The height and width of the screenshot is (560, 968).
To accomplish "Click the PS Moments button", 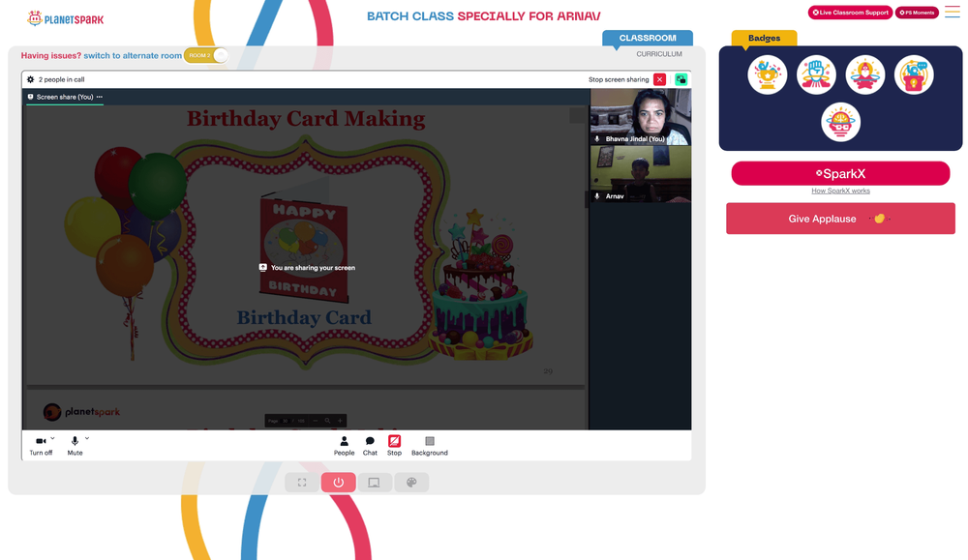I will click(x=917, y=13).
